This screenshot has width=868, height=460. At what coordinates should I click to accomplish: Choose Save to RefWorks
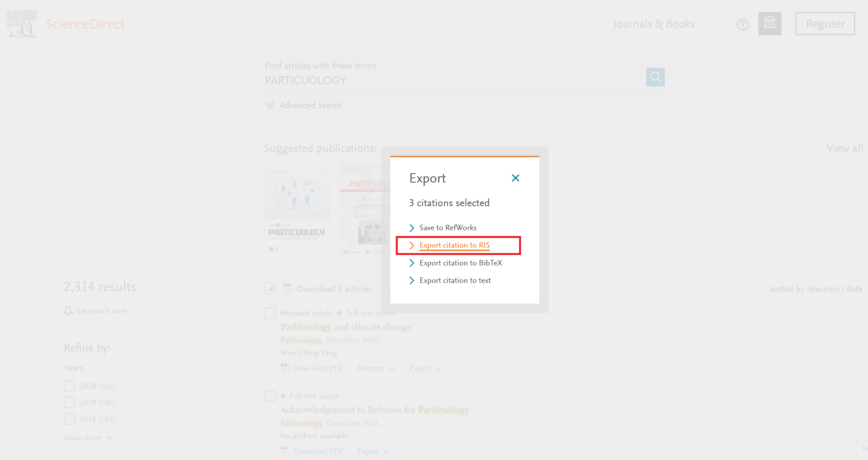click(443, 227)
